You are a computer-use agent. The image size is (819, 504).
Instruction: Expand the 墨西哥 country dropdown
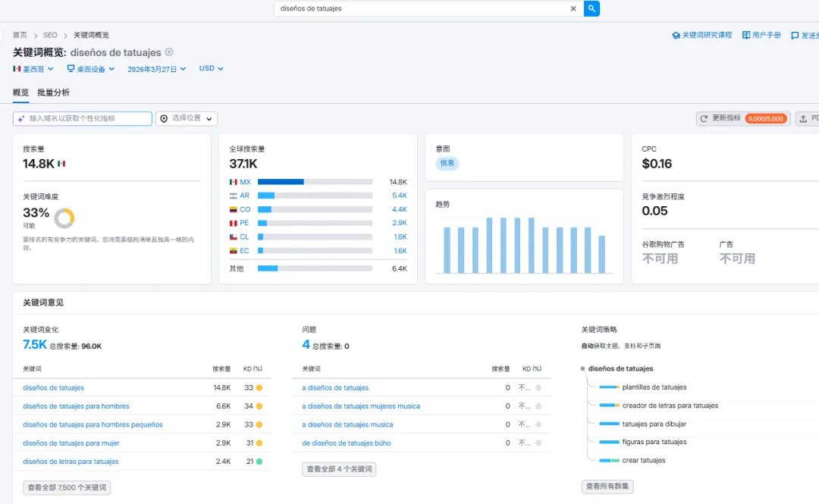[33, 68]
